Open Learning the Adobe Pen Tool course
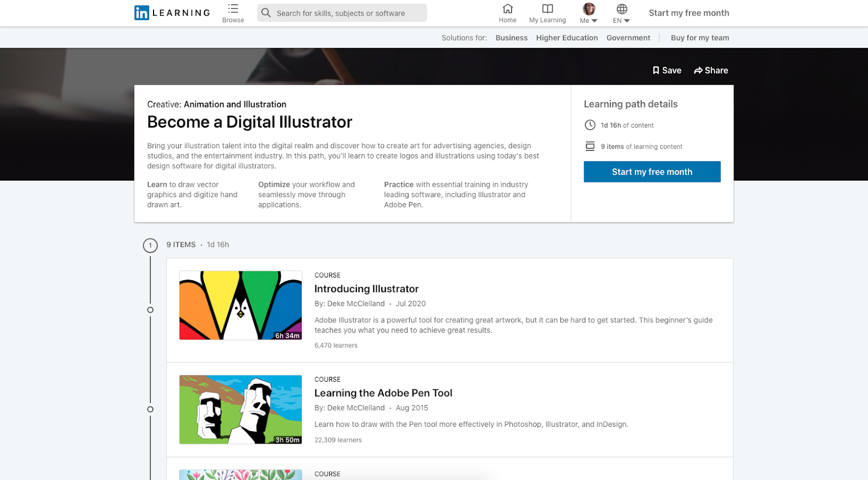 tap(384, 393)
